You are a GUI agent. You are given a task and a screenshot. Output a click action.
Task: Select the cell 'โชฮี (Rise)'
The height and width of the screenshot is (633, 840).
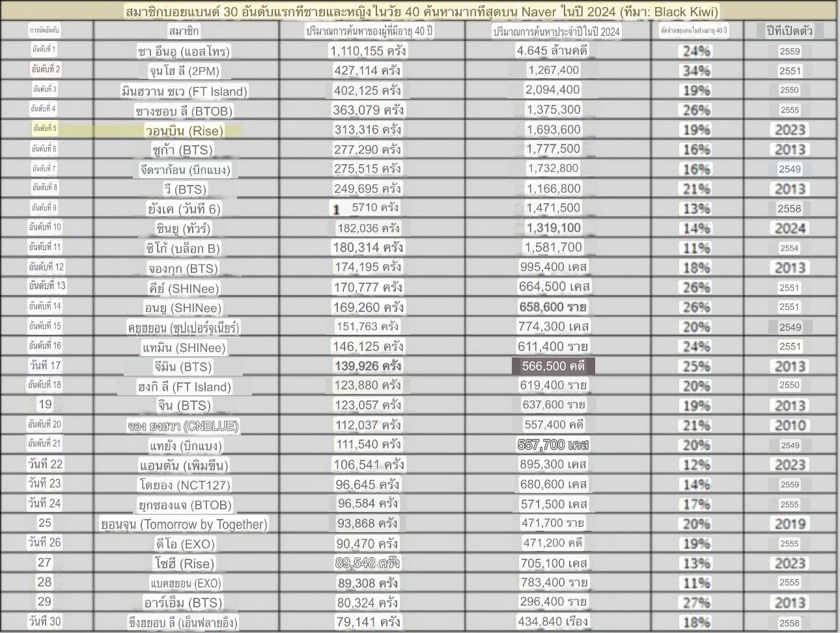coord(184,563)
